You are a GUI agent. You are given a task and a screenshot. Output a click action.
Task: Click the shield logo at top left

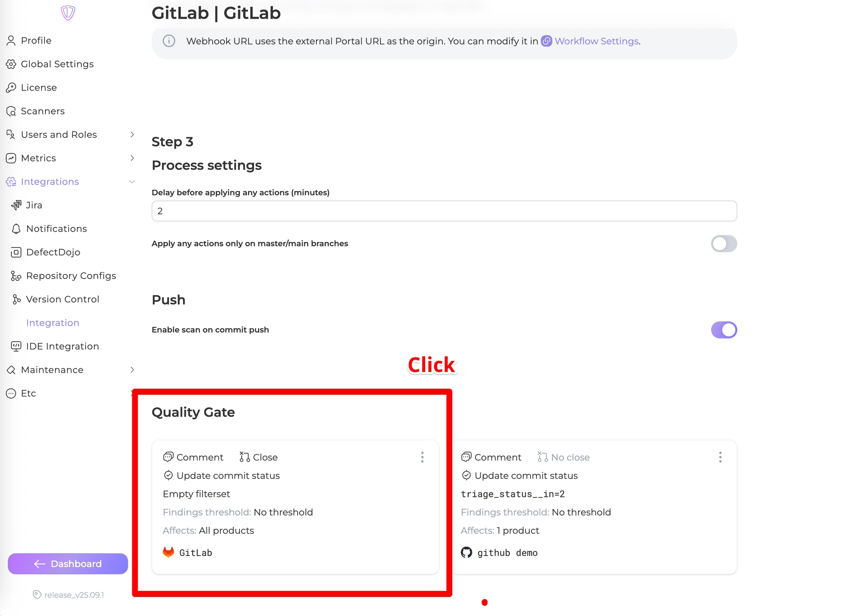pyautogui.click(x=68, y=13)
